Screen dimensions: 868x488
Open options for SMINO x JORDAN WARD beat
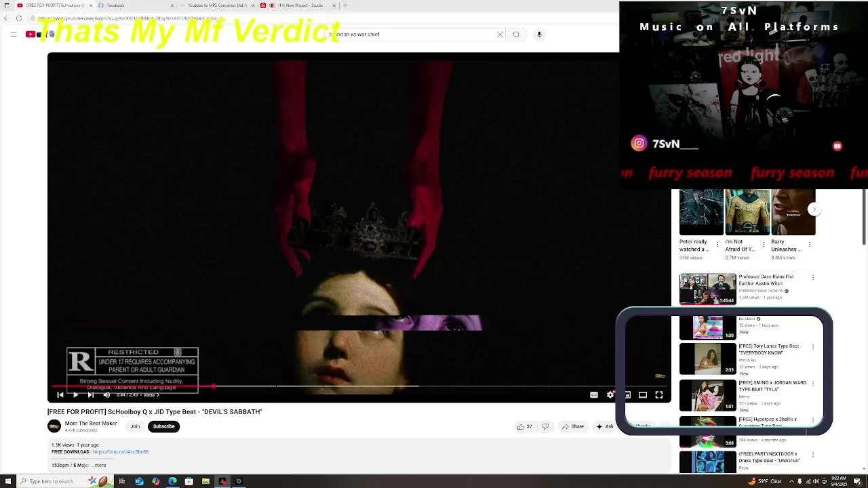[x=813, y=384]
